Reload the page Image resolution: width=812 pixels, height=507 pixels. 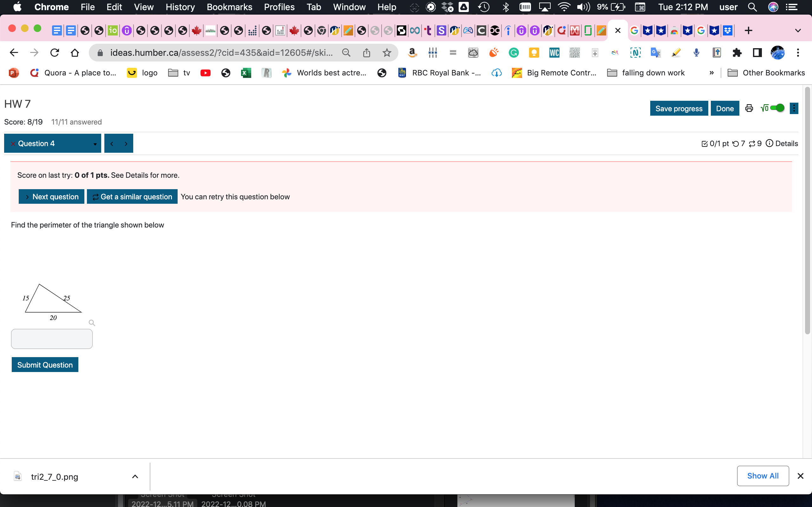(55, 53)
